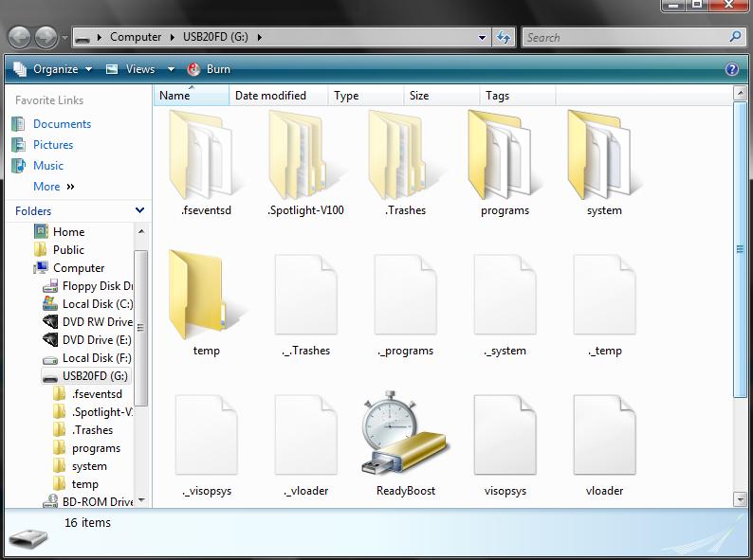This screenshot has height=560, width=753.
Task: Select the vloader file icon
Action: point(604,435)
